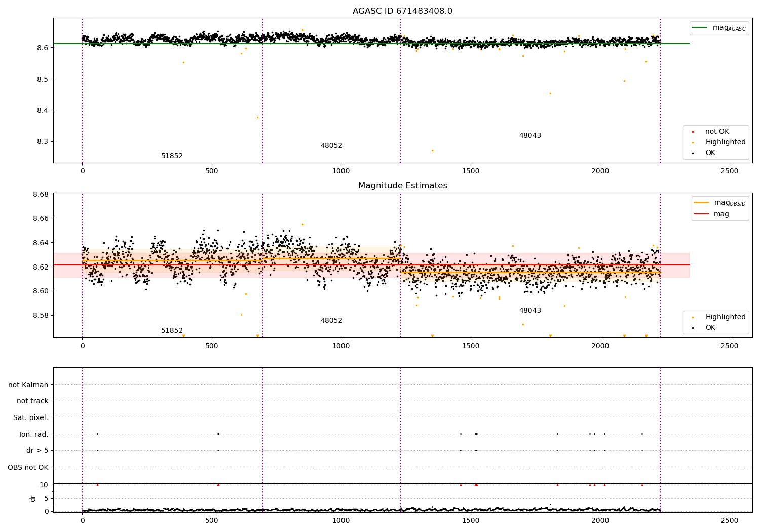Click 51852 in the Magnitude Estimates panel

(172, 331)
